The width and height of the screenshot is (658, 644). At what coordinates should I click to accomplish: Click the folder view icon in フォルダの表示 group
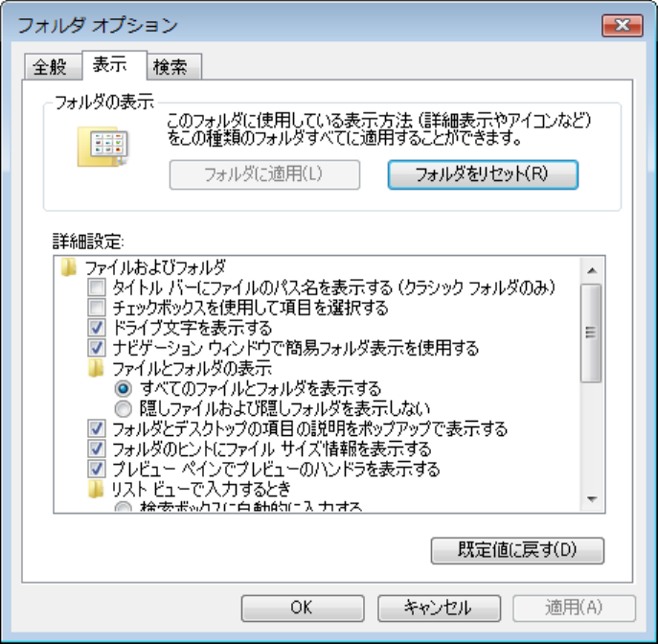click(102, 147)
